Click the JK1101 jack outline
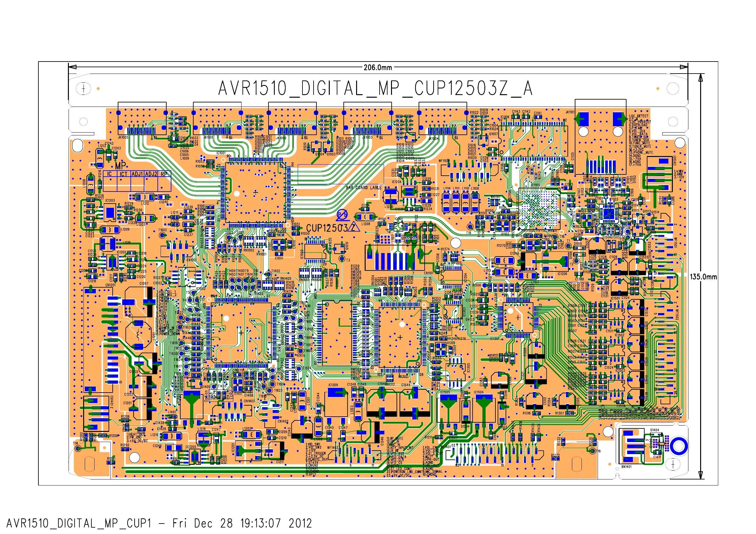Viewport: 756px width, 534px height. point(600,137)
